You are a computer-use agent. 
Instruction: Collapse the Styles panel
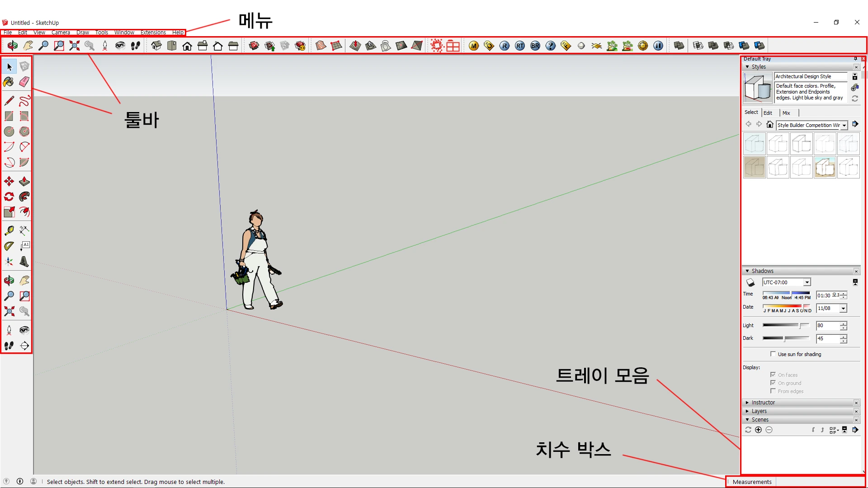coord(747,67)
